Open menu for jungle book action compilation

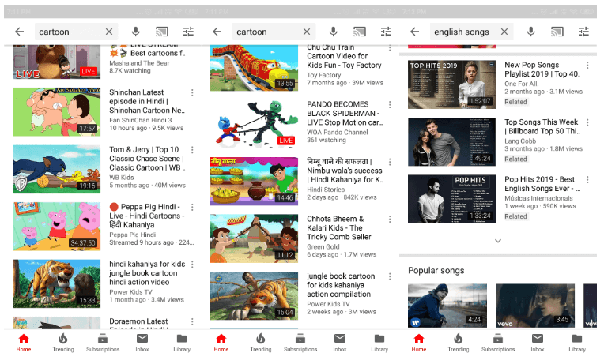pos(390,276)
